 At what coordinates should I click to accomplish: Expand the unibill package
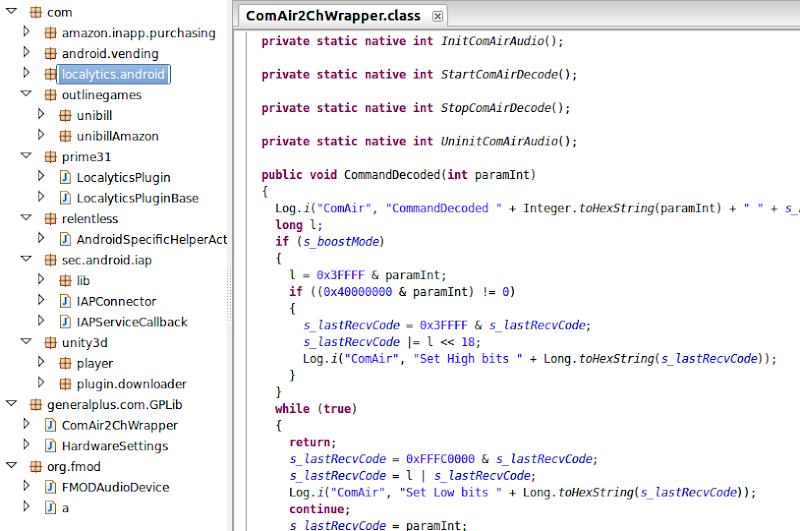click(x=41, y=114)
